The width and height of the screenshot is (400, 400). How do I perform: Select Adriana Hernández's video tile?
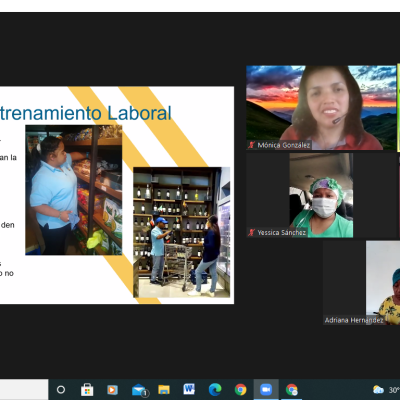[362, 283]
